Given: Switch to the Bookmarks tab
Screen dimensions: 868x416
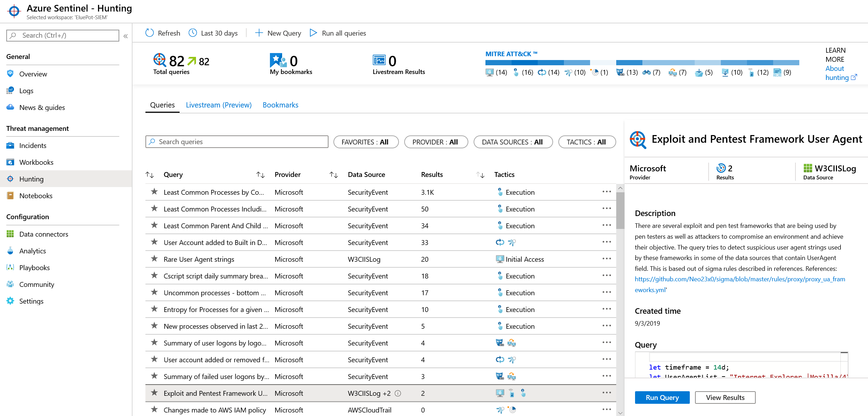Looking at the screenshot, I should click(x=280, y=105).
